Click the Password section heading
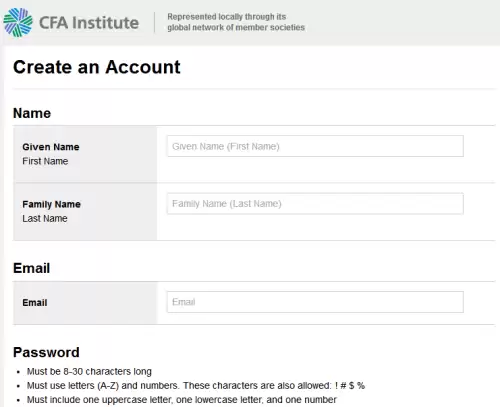This screenshot has height=407, width=500. [46, 352]
